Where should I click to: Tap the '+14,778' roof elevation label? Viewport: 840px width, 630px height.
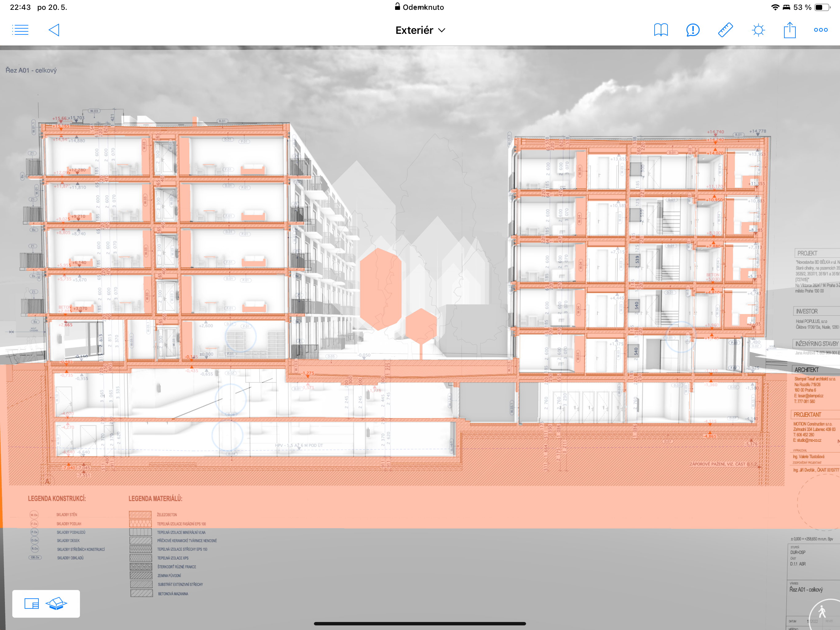click(758, 131)
